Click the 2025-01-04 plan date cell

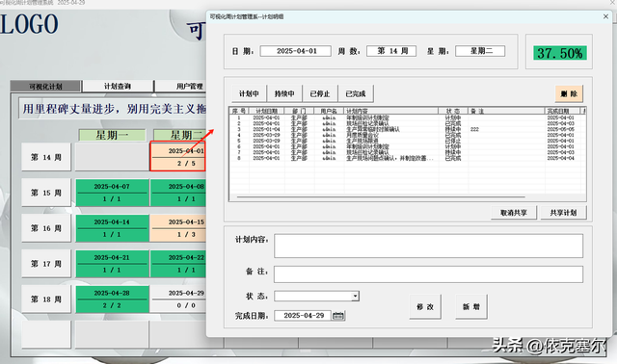click(266, 129)
